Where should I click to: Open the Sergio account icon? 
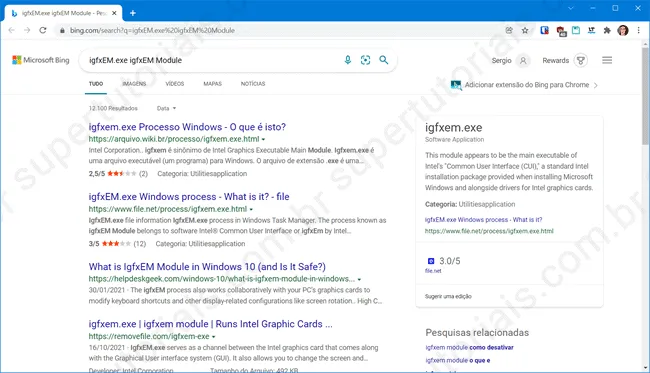(523, 61)
